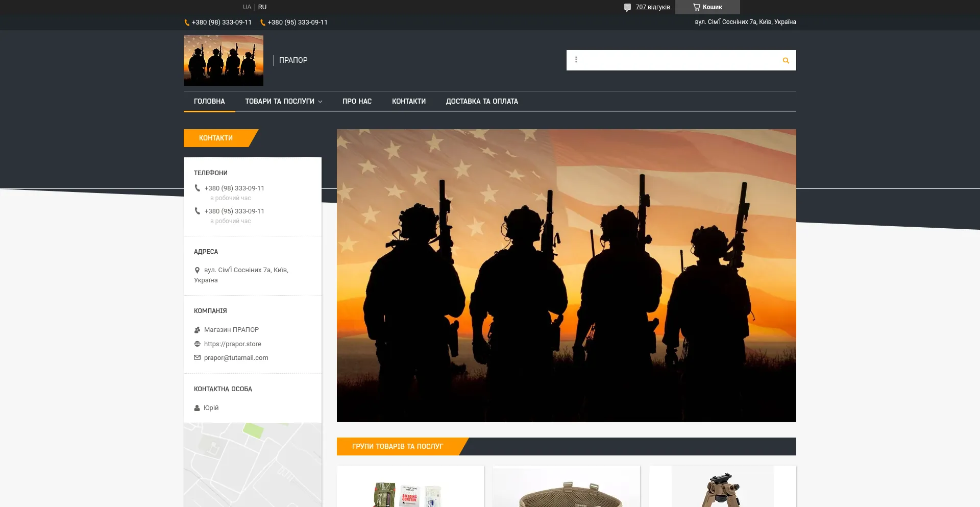Go to the Про нас page
Screen dimensions: 980x507
(357, 102)
